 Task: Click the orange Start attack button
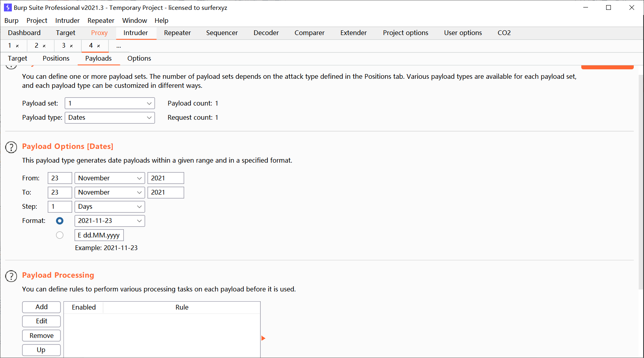(607, 67)
